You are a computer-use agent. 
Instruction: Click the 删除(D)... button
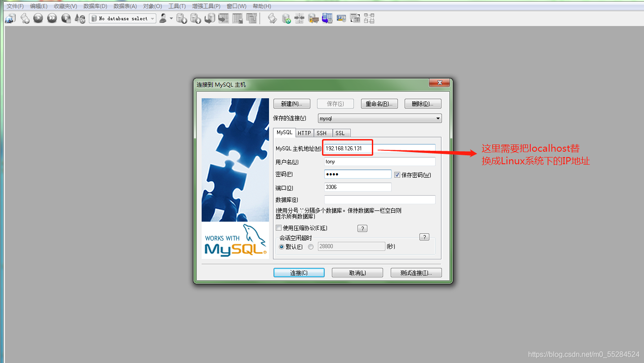pos(423,104)
